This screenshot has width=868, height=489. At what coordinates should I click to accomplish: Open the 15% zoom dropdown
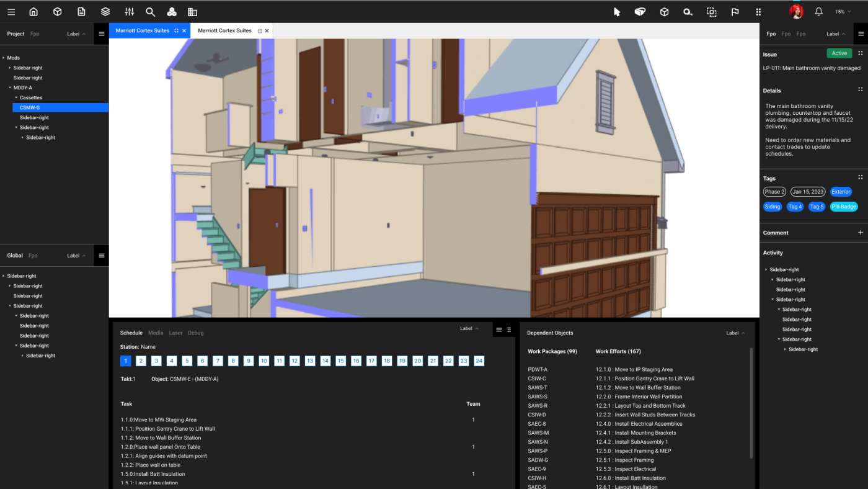coord(843,12)
